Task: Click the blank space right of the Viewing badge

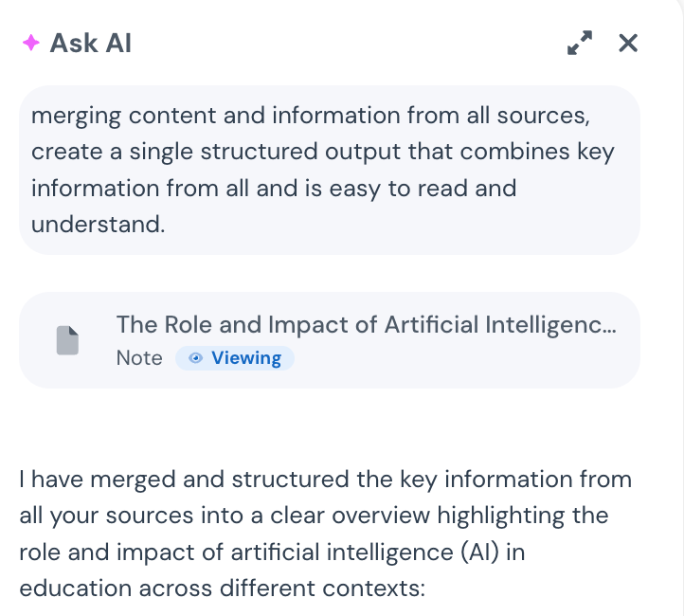Action: [455, 358]
